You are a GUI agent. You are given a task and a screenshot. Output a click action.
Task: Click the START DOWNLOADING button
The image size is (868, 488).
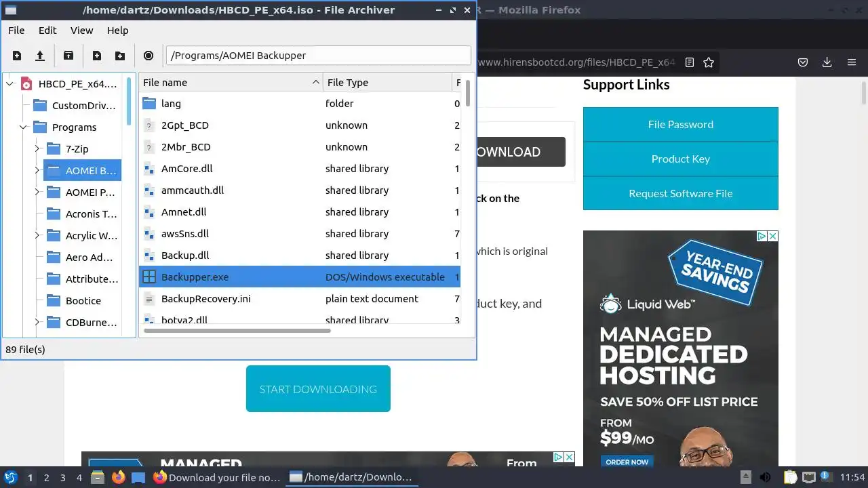point(318,389)
